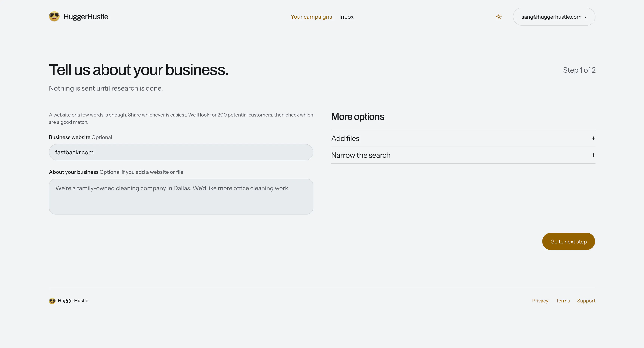The image size is (644, 348).
Task: Open the Support link in footer
Action: coord(586,301)
